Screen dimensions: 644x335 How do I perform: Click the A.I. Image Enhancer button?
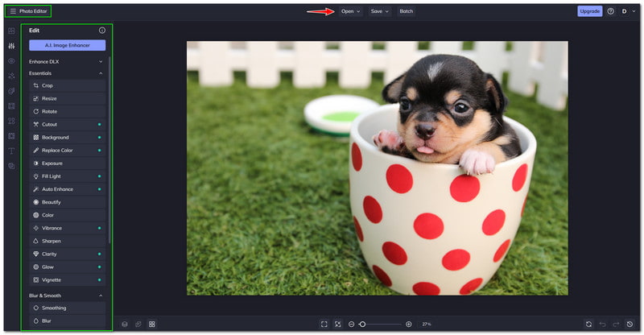(68, 45)
